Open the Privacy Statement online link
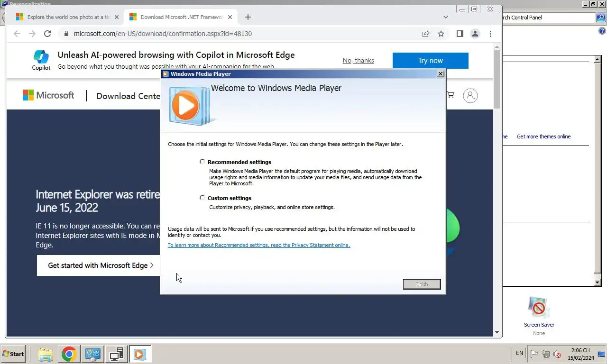This screenshot has width=607, height=364. 259,245
